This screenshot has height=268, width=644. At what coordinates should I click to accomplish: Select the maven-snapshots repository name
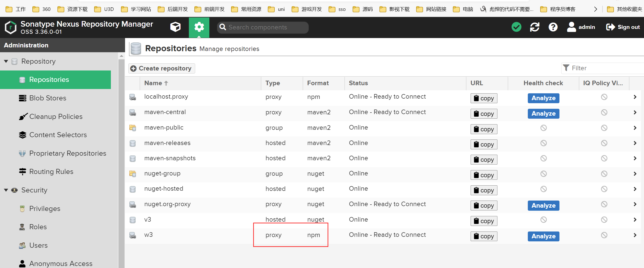click(x=170, y=158)
